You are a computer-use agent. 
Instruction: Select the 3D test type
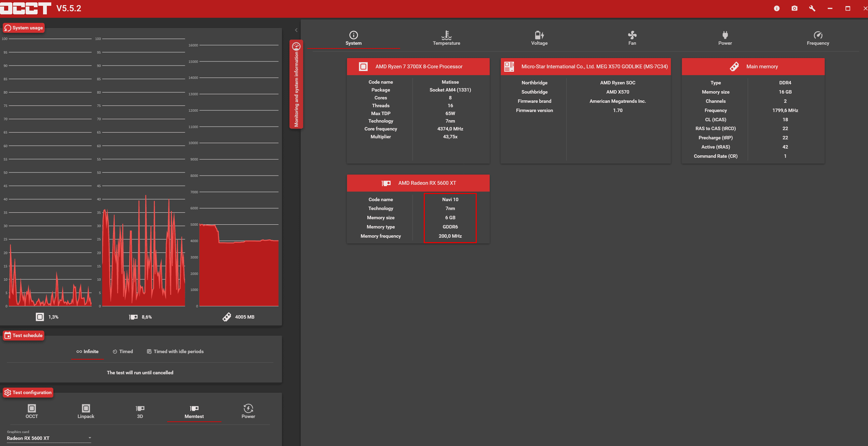click(x=140, y=411)
